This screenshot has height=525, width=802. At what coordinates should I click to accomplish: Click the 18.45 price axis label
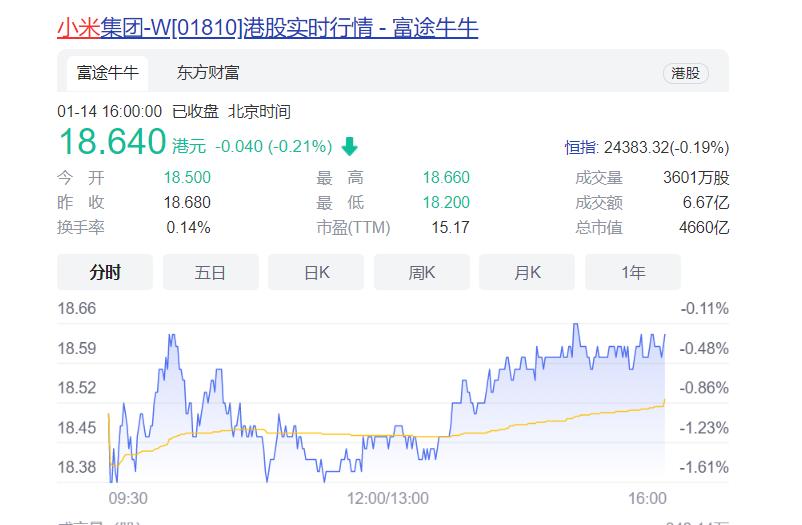77,428
